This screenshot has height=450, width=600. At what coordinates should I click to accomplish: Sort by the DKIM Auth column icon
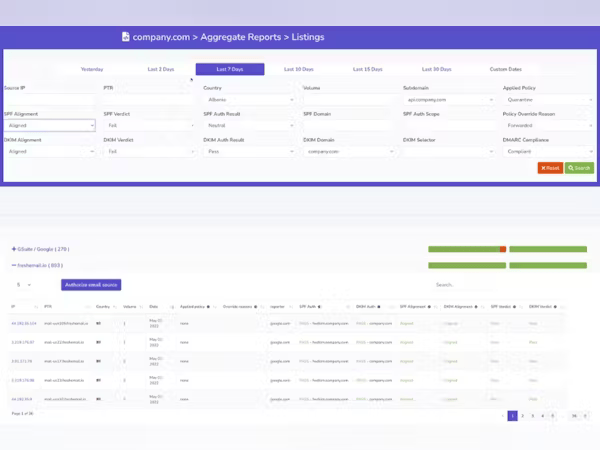pos(379,306)
